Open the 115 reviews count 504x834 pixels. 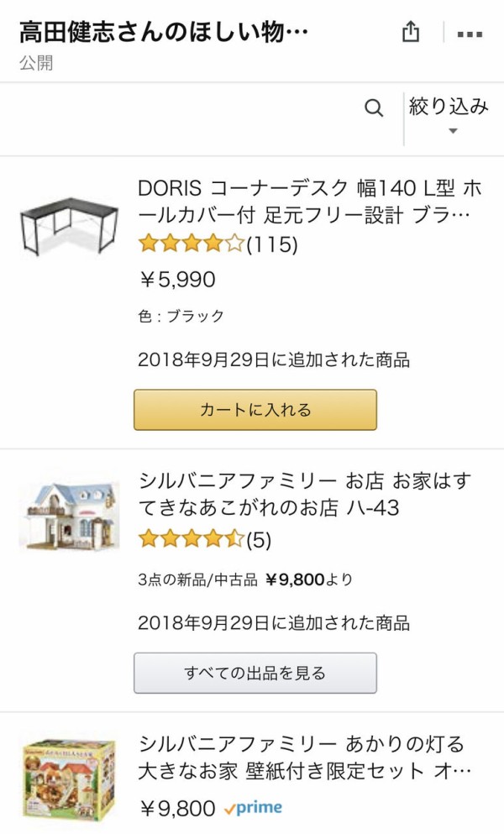[x=272, y=244]
